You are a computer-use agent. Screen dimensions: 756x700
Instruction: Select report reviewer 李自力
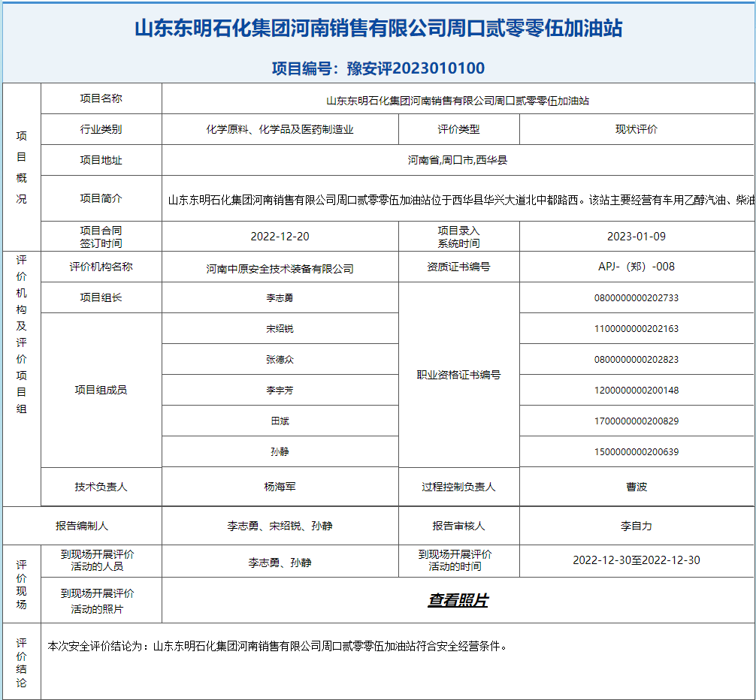coord(637,526)
